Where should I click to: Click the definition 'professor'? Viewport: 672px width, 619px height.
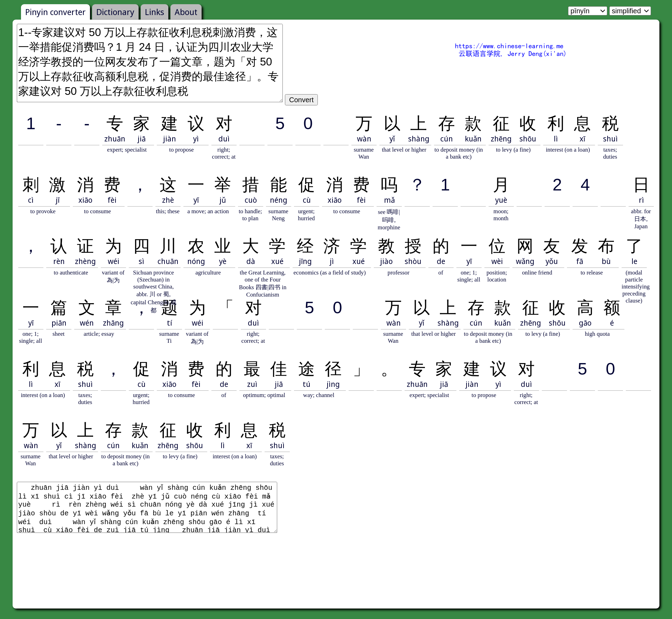[x=398, y=273]
